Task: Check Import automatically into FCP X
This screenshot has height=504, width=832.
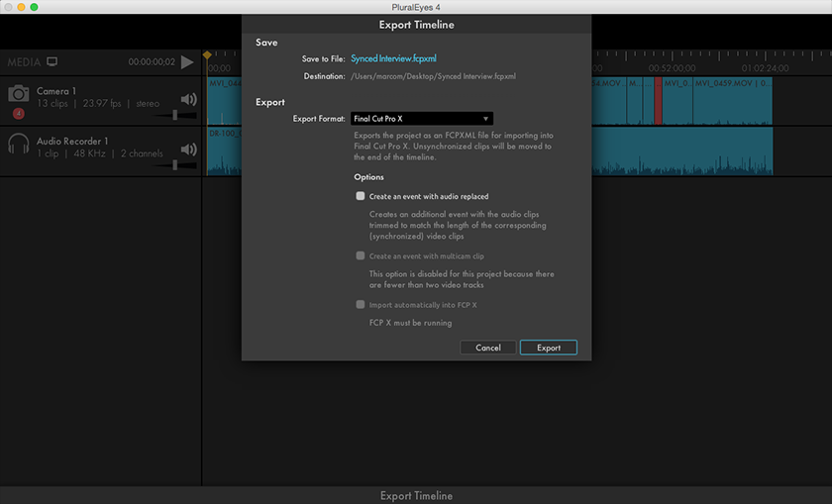Action: pos(361,304)
